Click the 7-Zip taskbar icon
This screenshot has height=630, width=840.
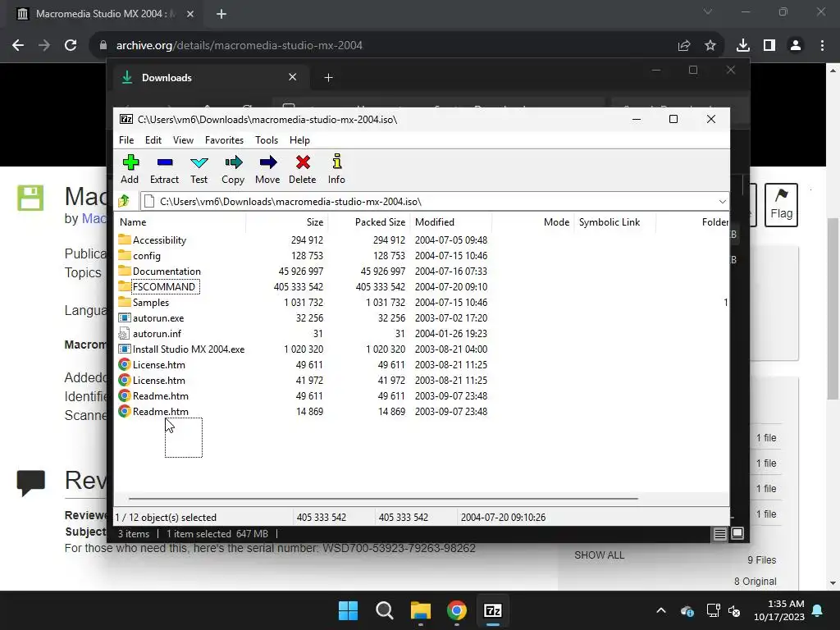[493, 610]
